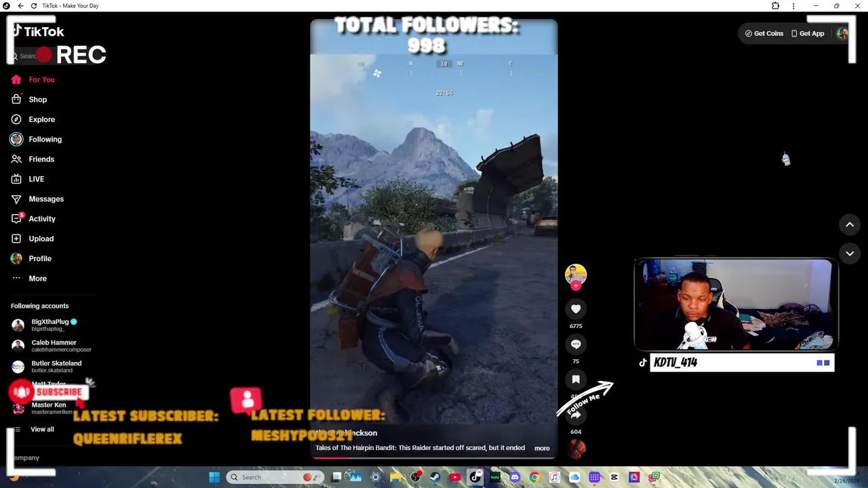Open Hulu from the taskbar

(x=495, y=477)
